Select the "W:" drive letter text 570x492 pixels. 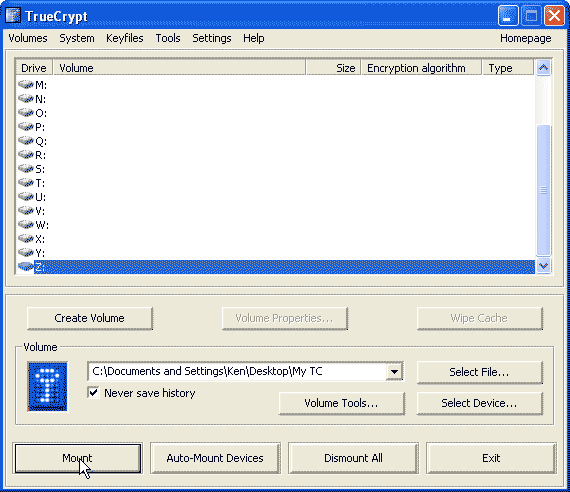coord(42,225)
